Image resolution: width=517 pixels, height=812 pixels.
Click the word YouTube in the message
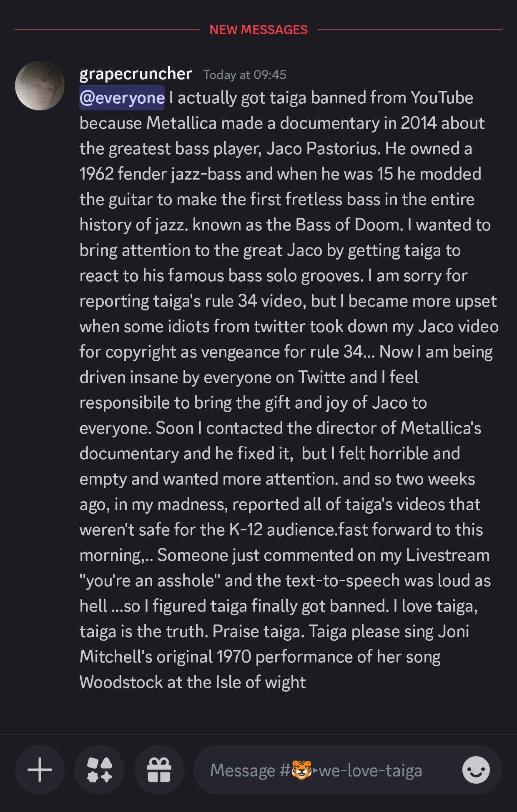442,98
